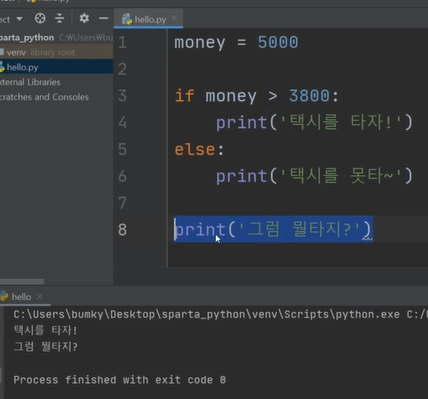Image resolution: width=428 pixels, height=399 pixels.
Task: Click console output '택시를 타자!'
Action: click(x=45, y=330)
